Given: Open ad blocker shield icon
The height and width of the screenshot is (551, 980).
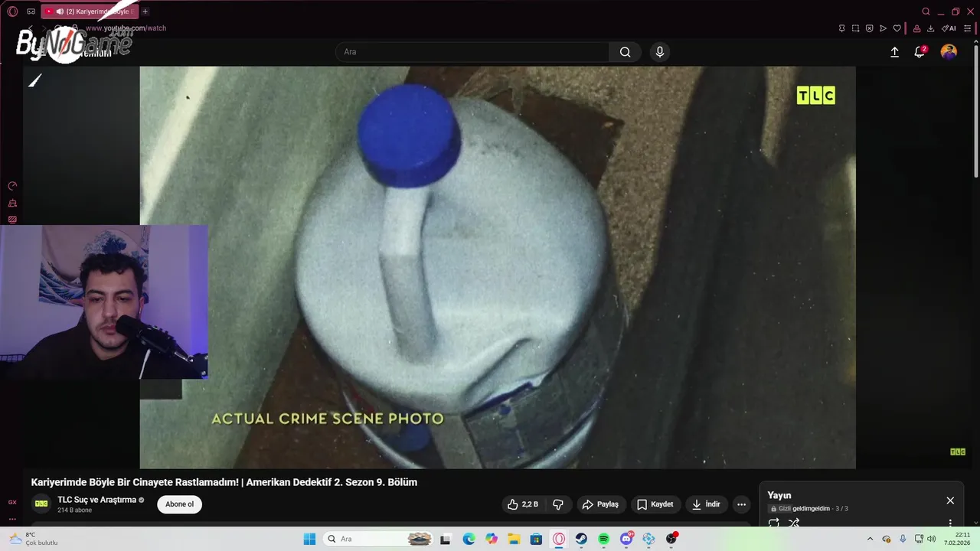Looking at the screenshot, I should coord(869,28).
